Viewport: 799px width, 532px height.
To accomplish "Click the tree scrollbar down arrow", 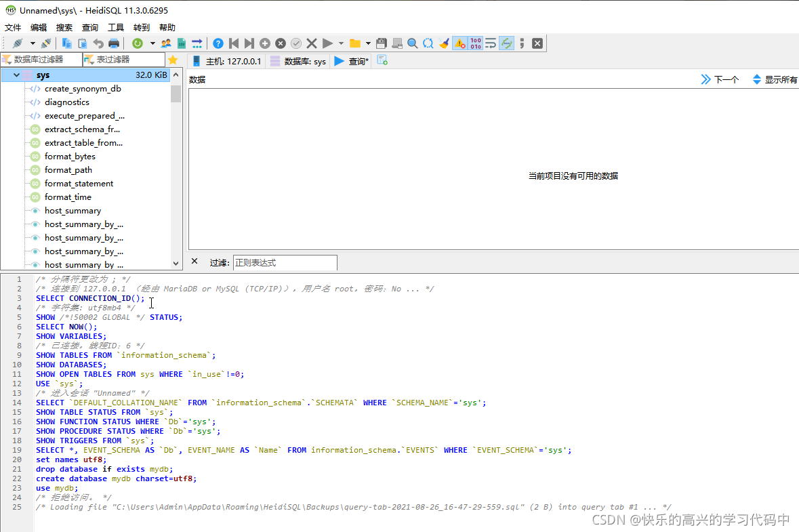I will [x=176, y=264].
